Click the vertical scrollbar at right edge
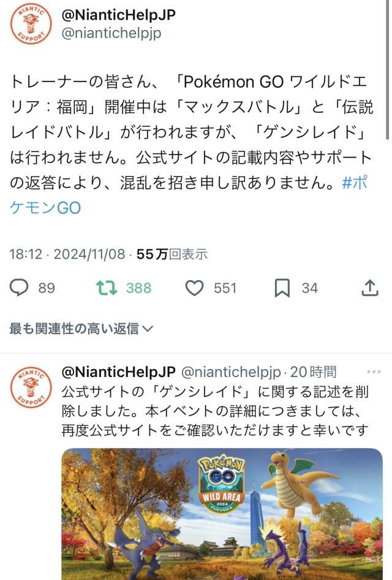This screenshot has height=580, width=392. click(387, 71)
